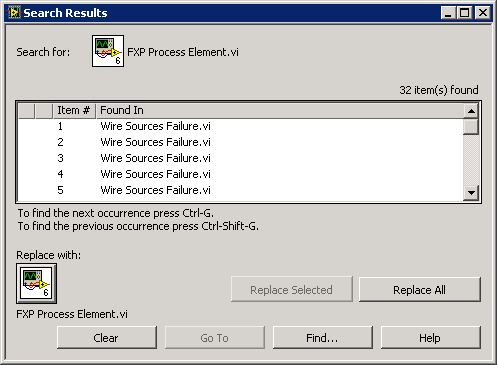Viewport: 497px width, 365px height.
Task: Click the Replace with VI icon
Action: point(36,283)
